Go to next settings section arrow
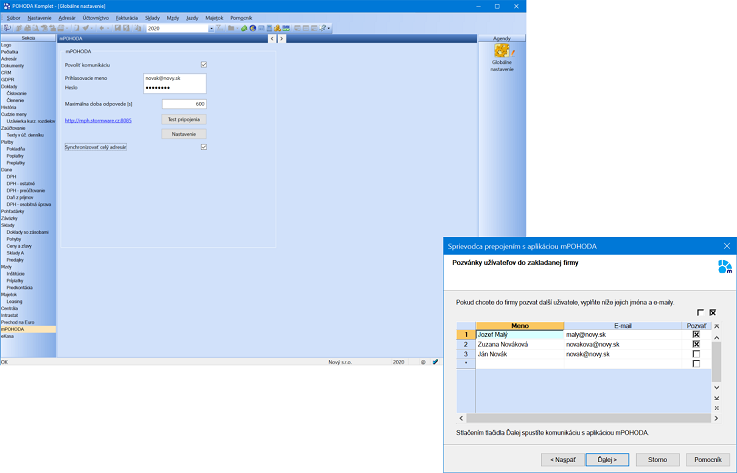The height and width of the screenshot is (473, 737). (x=281, y=39)
